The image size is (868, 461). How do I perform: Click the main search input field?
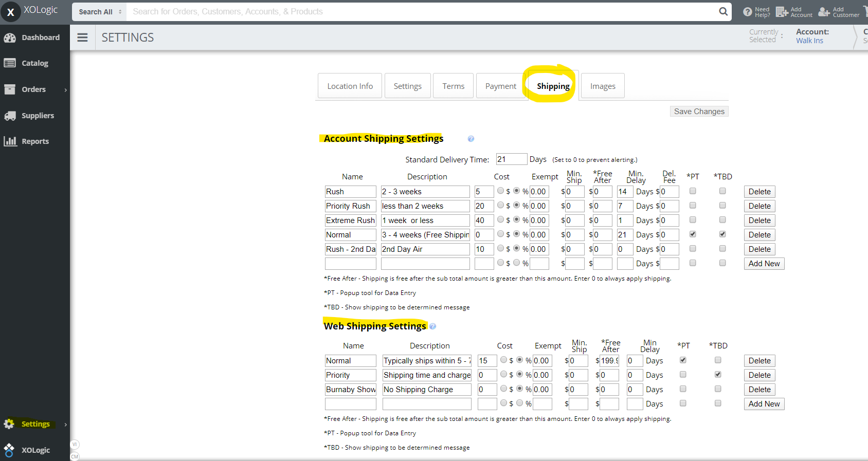422,12
